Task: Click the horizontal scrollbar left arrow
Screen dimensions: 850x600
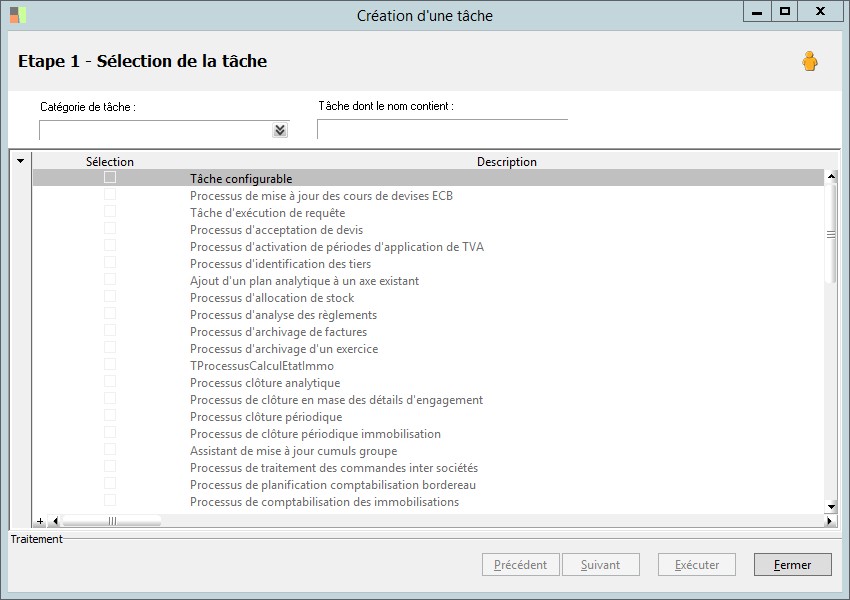Action: coord(55,521)
